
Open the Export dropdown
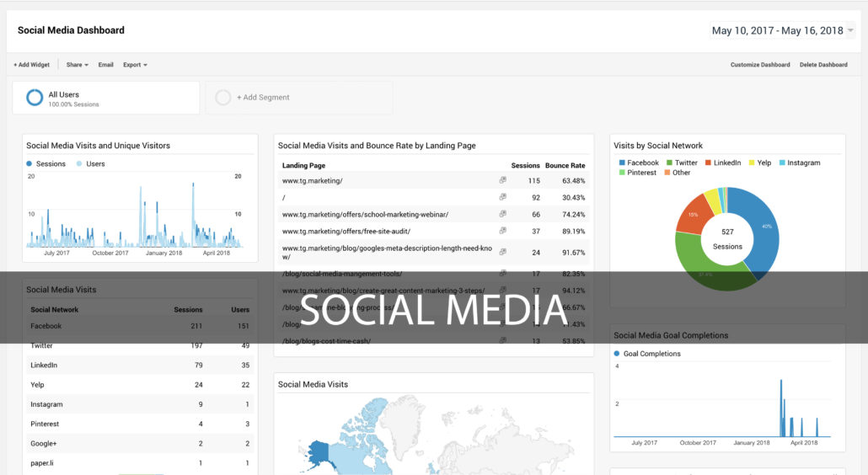(x=135, y=65)
